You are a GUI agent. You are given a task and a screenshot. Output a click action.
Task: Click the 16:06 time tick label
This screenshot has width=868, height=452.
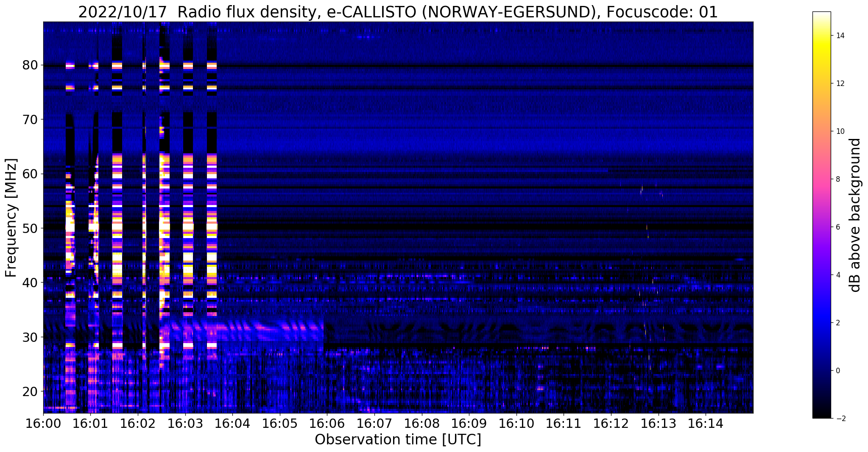pyautogui.click(x=327, y=424)
